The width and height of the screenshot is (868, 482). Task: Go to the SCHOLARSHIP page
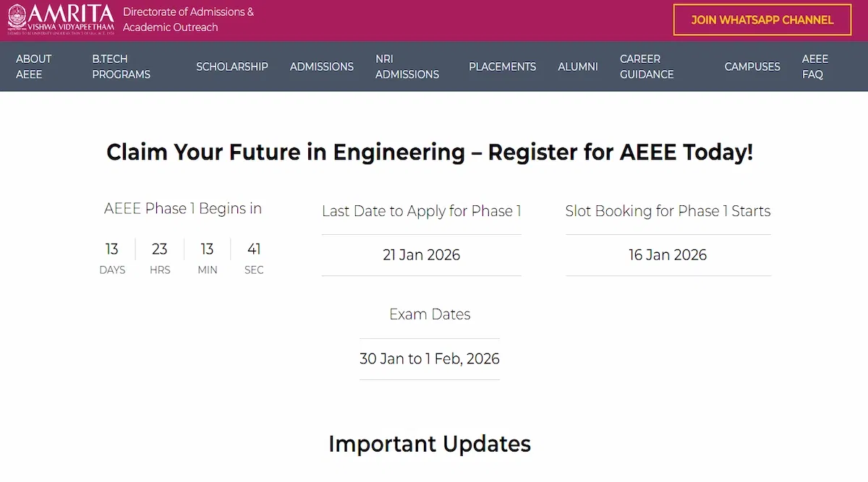pos(231,66)
